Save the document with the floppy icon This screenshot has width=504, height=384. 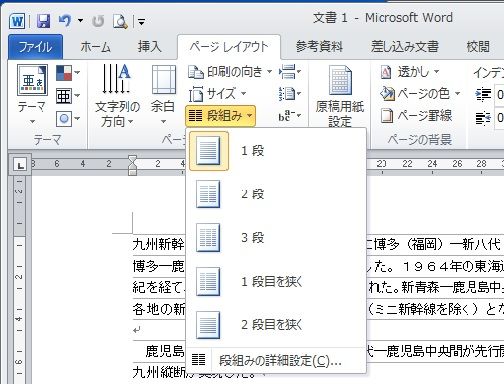(x=43, y=21)
